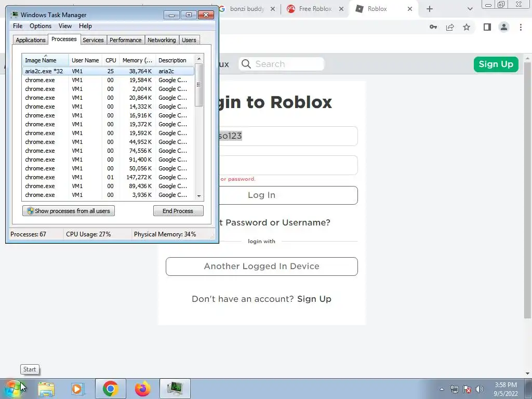Click the process list scrollbar thumb

click(199, 85)
